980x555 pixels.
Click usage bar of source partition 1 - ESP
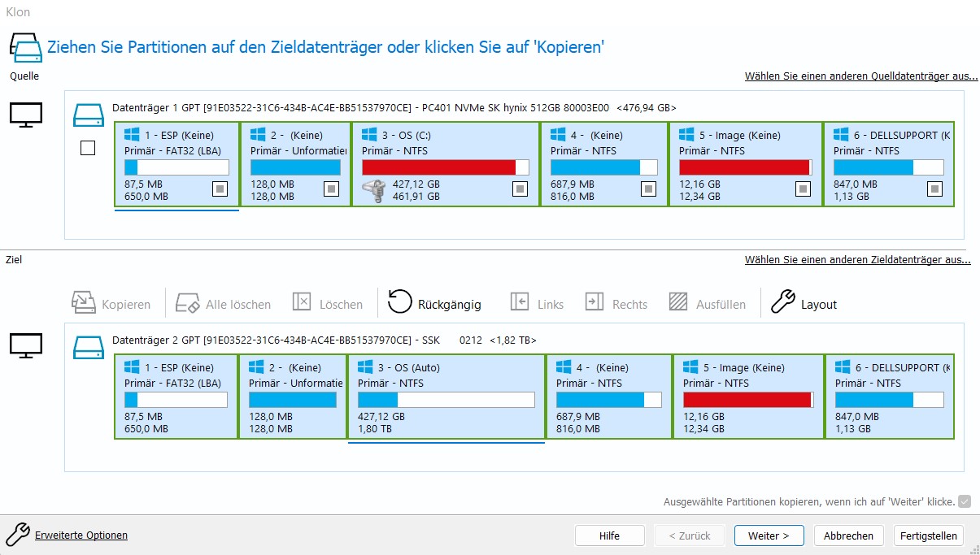click(176, 167)
